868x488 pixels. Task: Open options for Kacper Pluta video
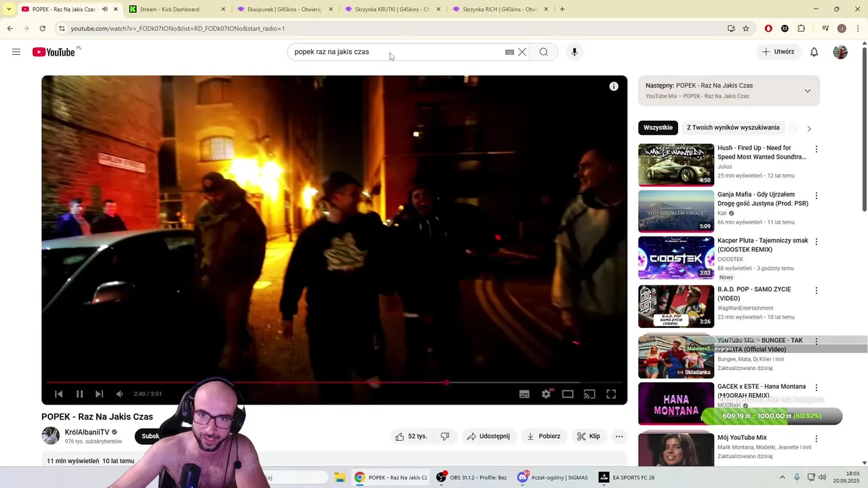click(x=816, y=242)
